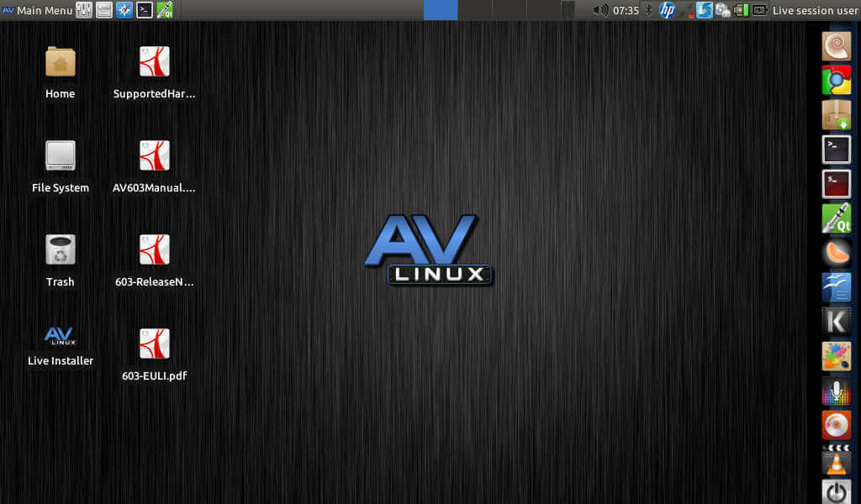Start OpenOffice from the right dock
Screen dimensions: 861x504
[837, 286]
